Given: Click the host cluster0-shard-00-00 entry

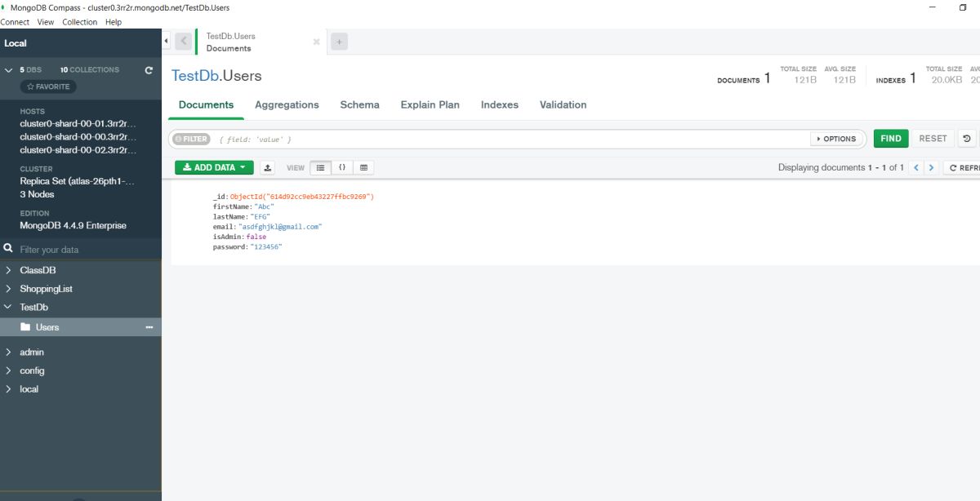Looking at the screenshot, I should tap(78, 137).
